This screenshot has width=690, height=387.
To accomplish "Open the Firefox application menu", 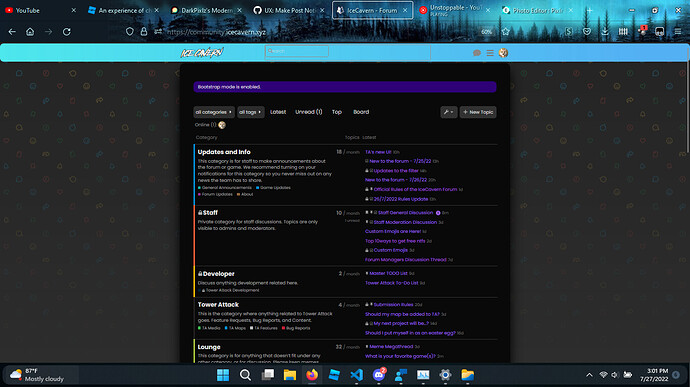I will (678, 32).
